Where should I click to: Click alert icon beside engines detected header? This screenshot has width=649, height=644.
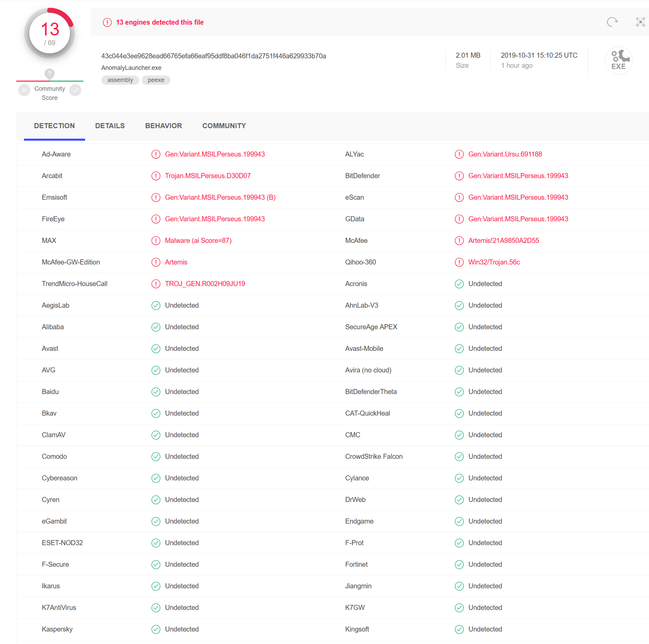pyautogui.click(x=107, y=23)
